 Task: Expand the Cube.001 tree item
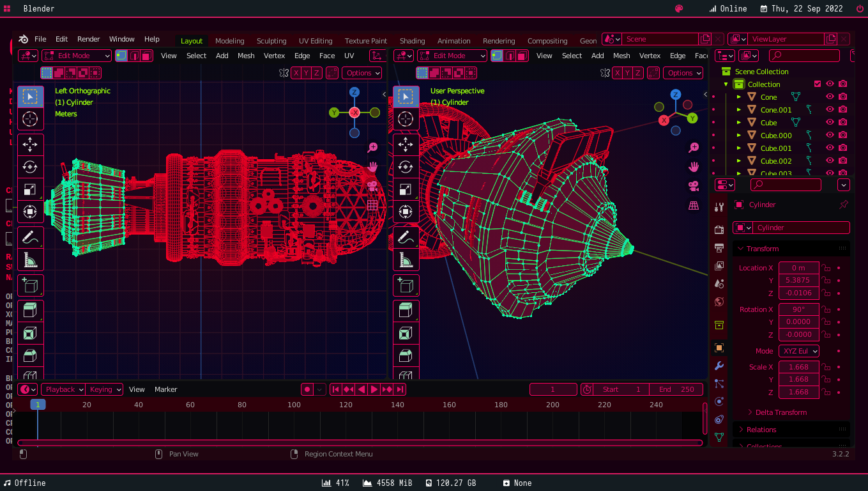tap(739, 148)
